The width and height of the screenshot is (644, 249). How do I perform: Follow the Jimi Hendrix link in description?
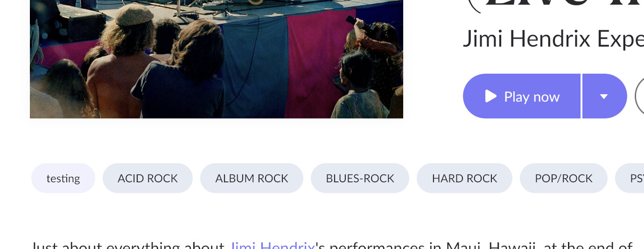tap(273, 245)
